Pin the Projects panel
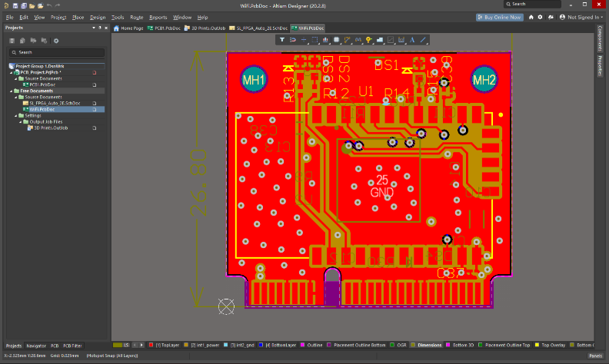 click(x=100, y=28)
